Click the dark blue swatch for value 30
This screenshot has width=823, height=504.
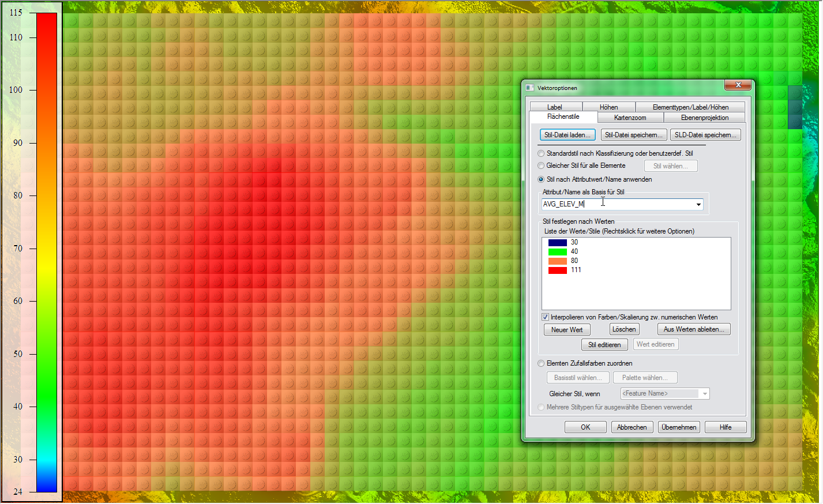point(557,243)
